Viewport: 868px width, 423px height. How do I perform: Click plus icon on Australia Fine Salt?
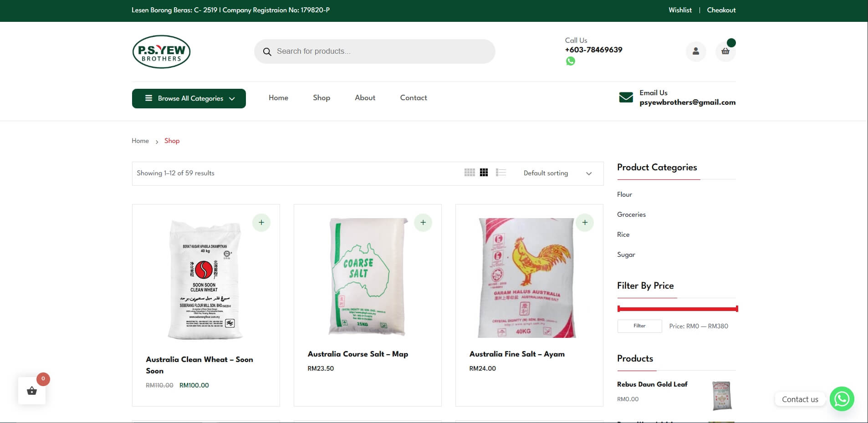coord(585,223)
